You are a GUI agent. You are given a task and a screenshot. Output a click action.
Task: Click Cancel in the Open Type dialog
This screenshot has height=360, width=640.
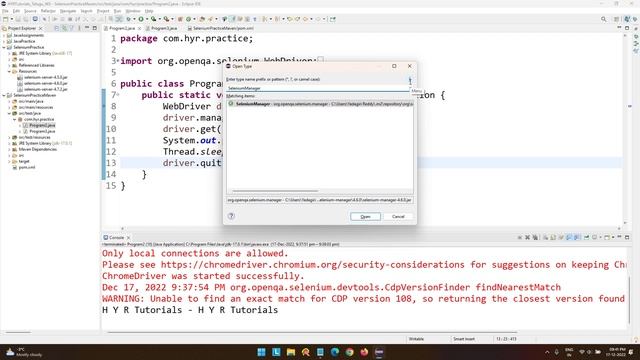pyautogui.click(x=398, y=216)
